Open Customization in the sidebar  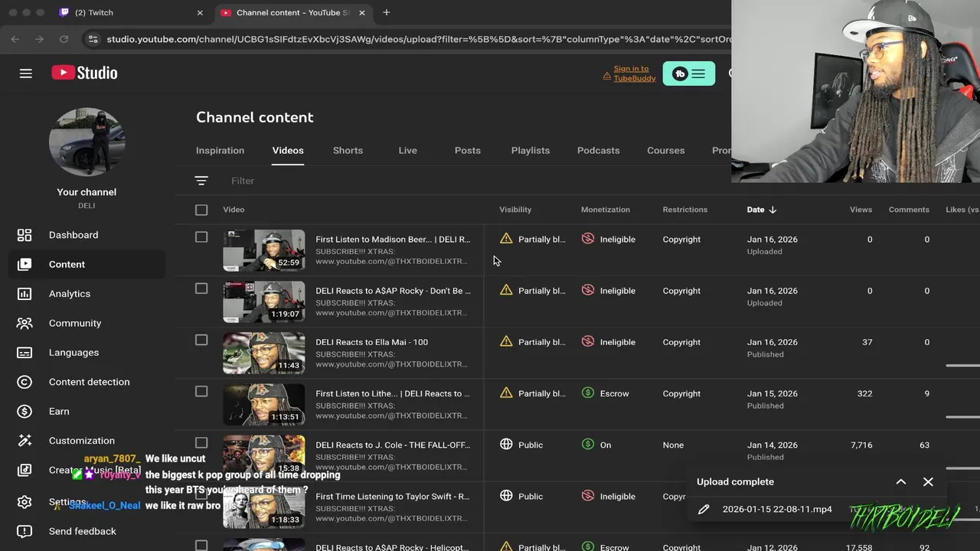click(x=81, y=441)
